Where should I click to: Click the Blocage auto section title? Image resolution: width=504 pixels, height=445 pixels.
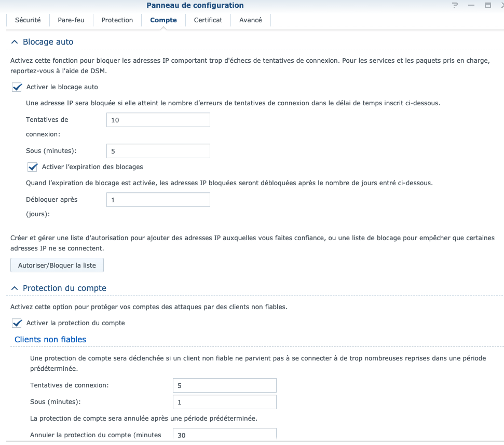(x=48, y=42)
